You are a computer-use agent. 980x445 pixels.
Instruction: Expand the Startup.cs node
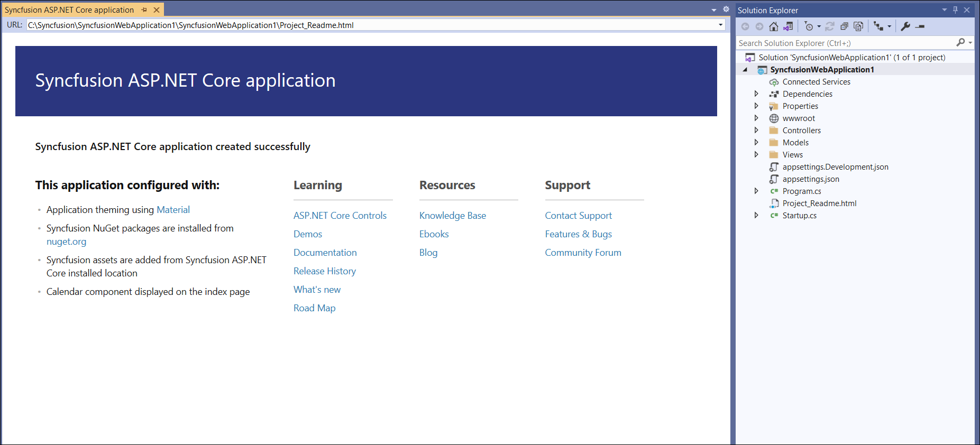point(756,215)
